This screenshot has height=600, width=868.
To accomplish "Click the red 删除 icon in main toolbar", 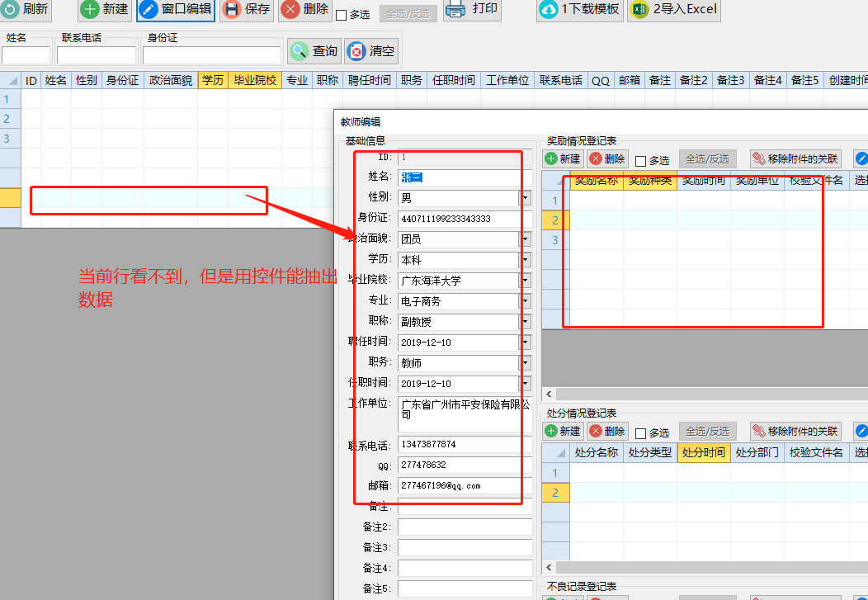I will 291,9.
